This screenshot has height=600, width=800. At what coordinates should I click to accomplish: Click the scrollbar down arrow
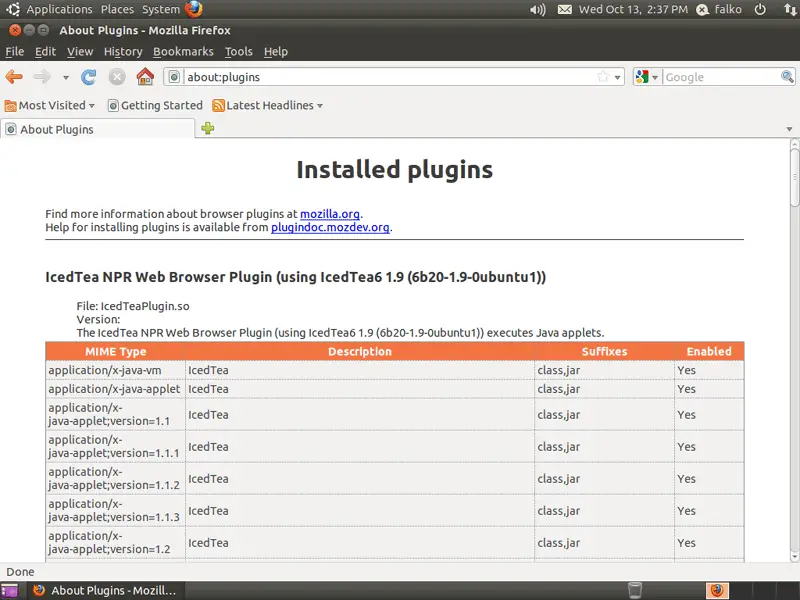[794, 556]
